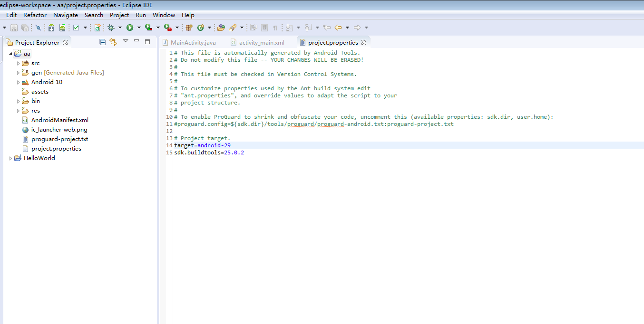Minimize the Project Explorer view
Image resolution: width=644 pixels, height=324 pixels.
pyautogui.click(x=137, y=42)
